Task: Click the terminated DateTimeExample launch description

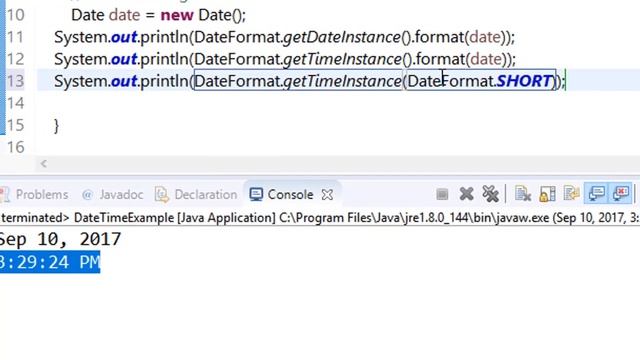Action: point(320,218)
